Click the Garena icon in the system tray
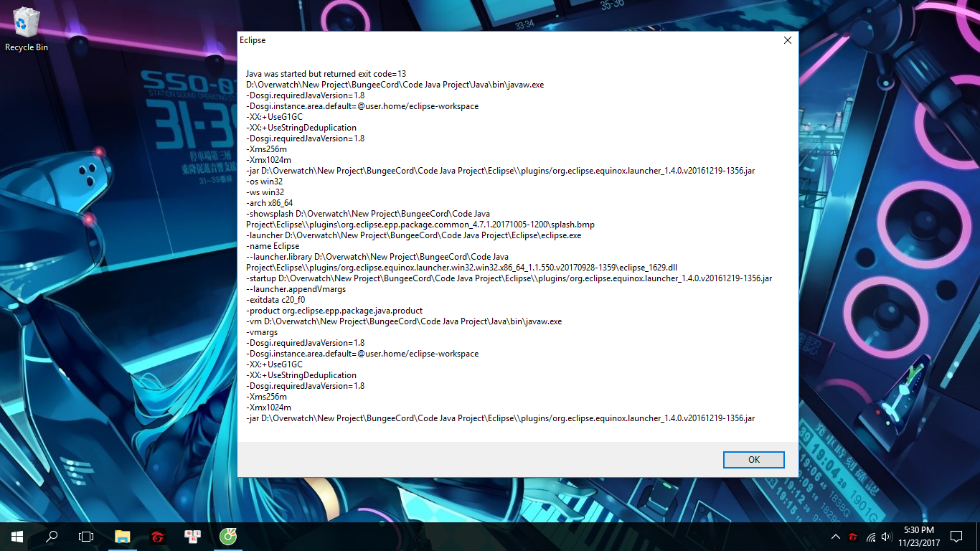 tap(853, 537)
